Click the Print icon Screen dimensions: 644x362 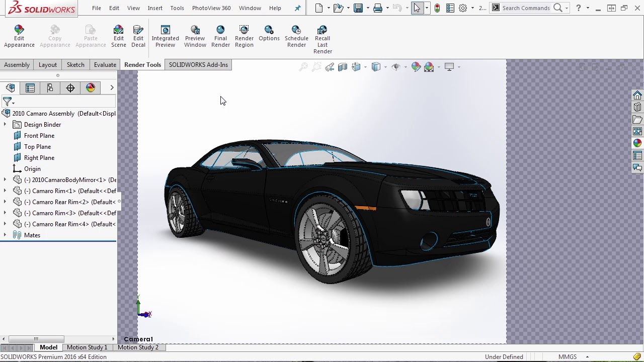(x=378, y=8)
